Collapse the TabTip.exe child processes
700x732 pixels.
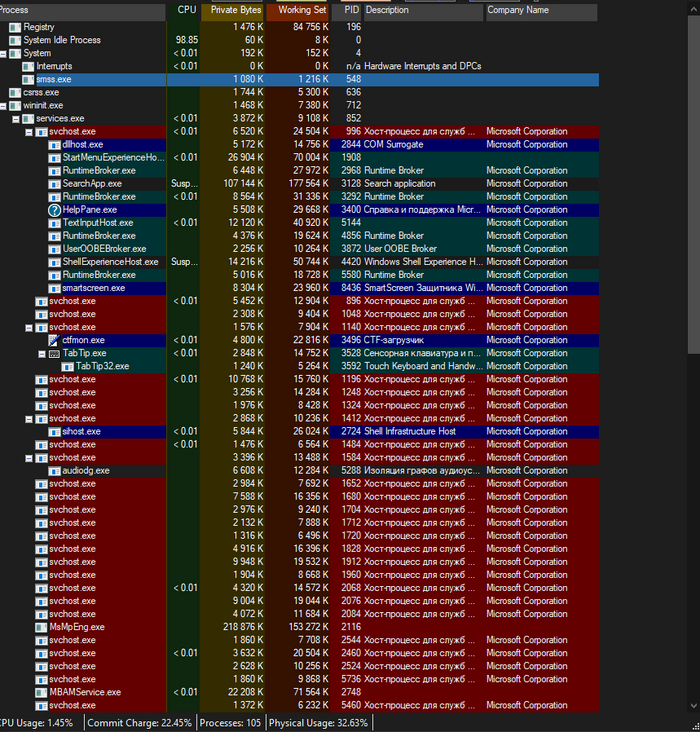42,353
